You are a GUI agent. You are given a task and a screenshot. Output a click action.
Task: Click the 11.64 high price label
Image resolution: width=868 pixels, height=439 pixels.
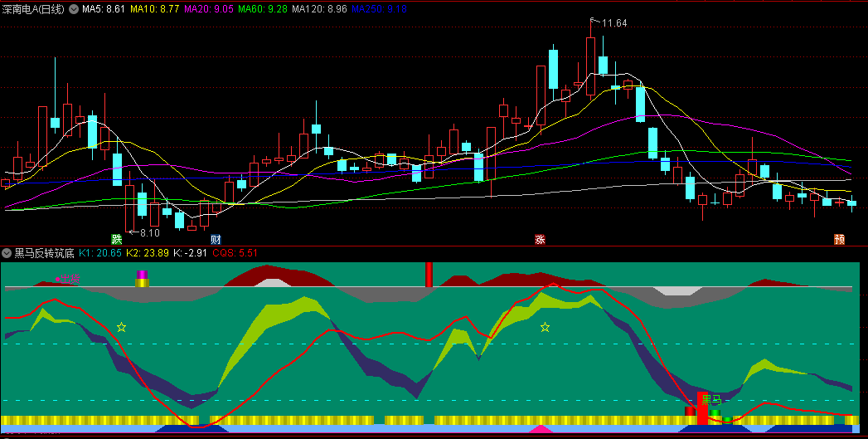(614, 23)
